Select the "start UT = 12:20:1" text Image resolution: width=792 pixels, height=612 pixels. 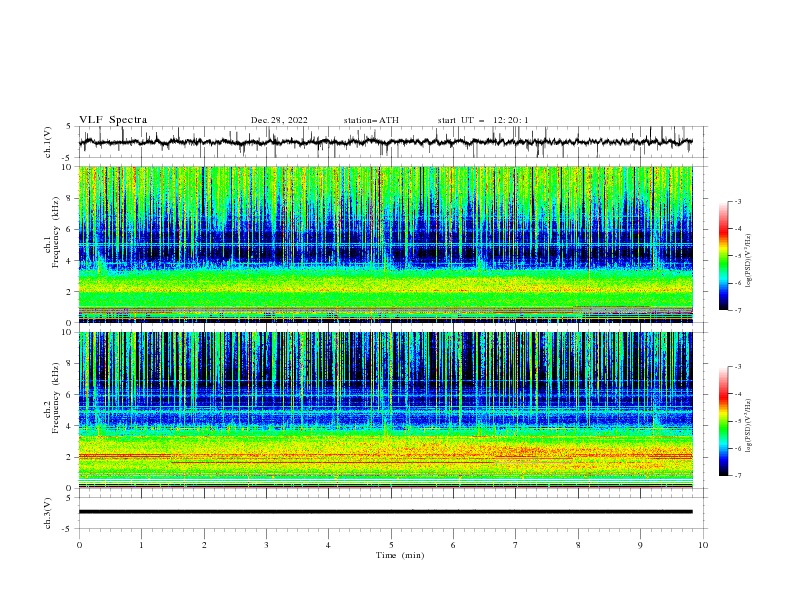click(482, 120)
